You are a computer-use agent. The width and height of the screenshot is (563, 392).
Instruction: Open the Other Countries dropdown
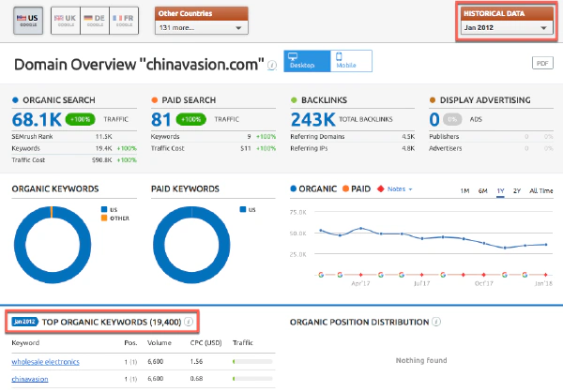202,27
